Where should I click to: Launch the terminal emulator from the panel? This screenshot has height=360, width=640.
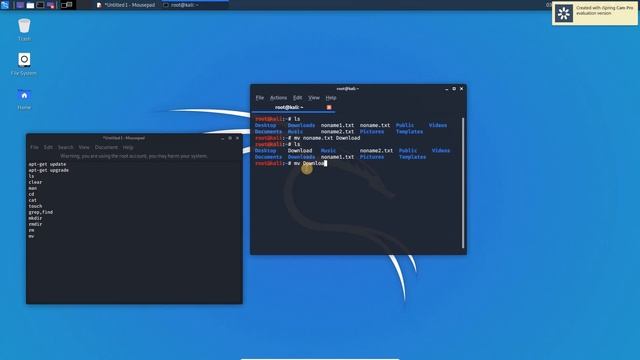coord(40,5)
